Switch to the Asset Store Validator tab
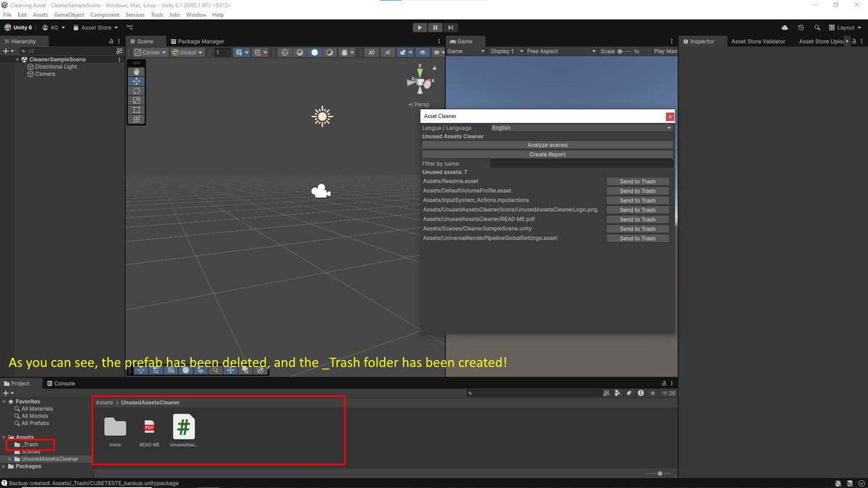 (758, 41)
